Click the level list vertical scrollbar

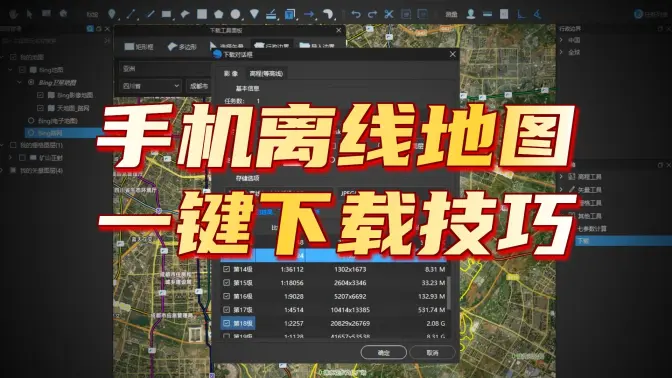pos(449,293)
